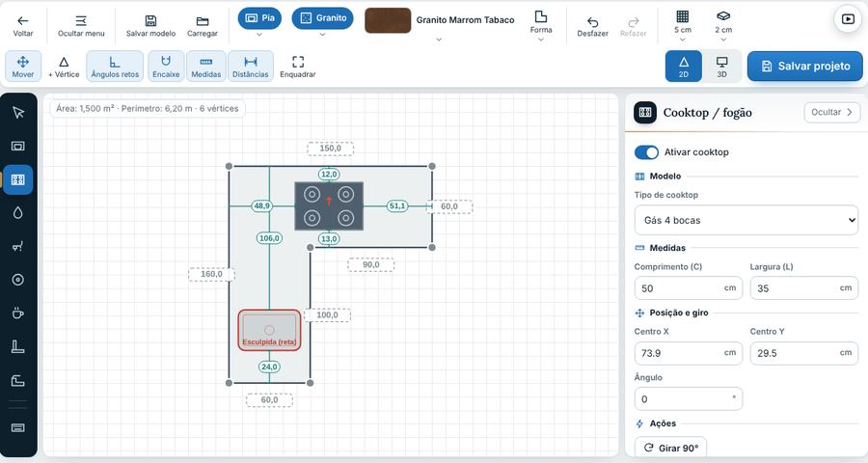Toggle Encaixe snapping

[x=166, y=66]
